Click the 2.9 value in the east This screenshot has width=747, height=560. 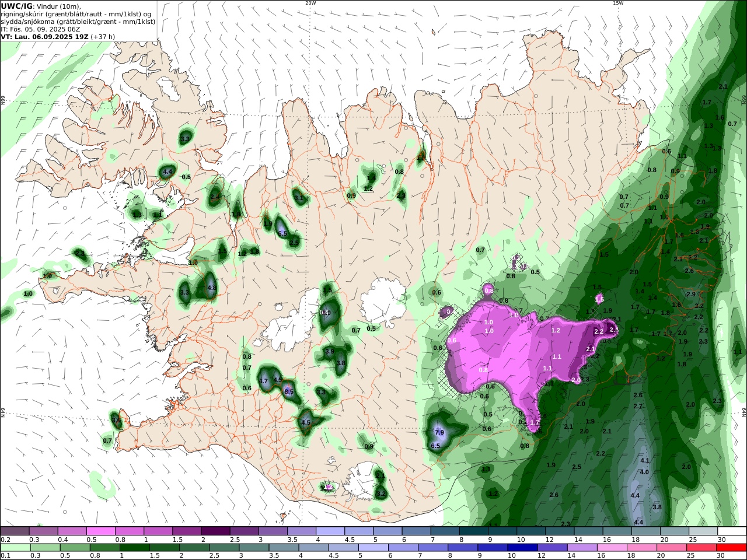click(691, 294)
